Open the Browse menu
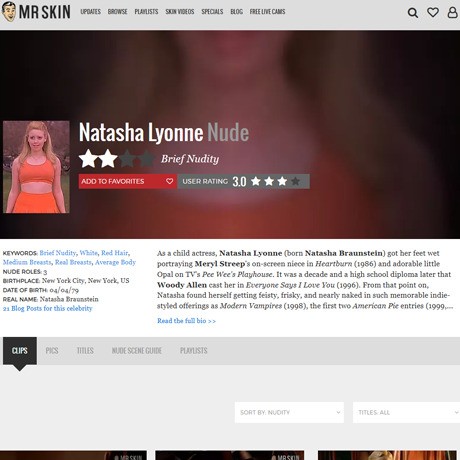Screen dimensions: 460x460 pos(117,12)
